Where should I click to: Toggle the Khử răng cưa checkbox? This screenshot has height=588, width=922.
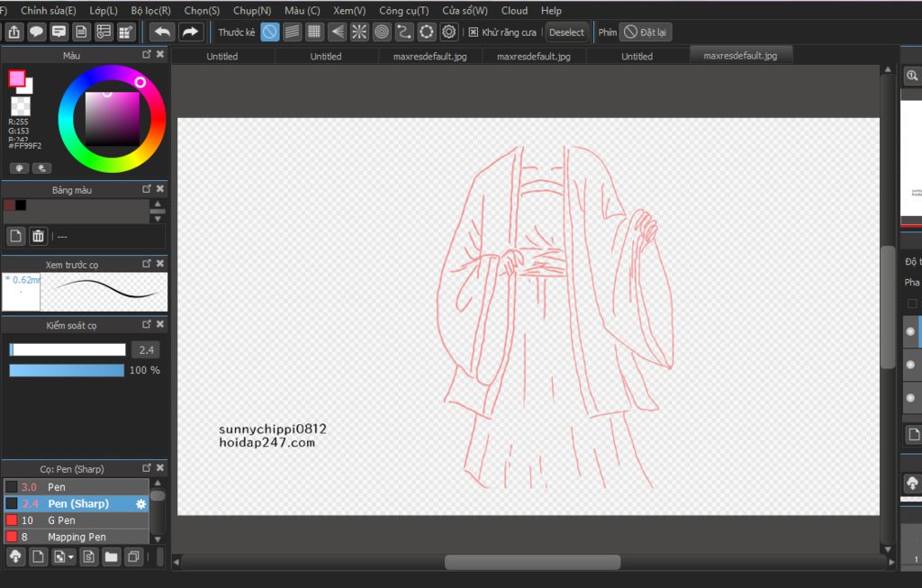[474, 32]
